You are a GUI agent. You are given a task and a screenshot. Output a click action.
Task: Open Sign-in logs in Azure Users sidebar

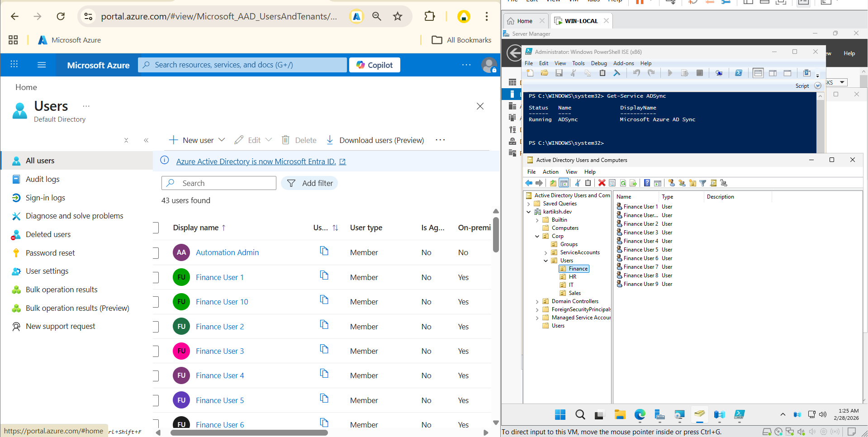[x=45, y=198]
